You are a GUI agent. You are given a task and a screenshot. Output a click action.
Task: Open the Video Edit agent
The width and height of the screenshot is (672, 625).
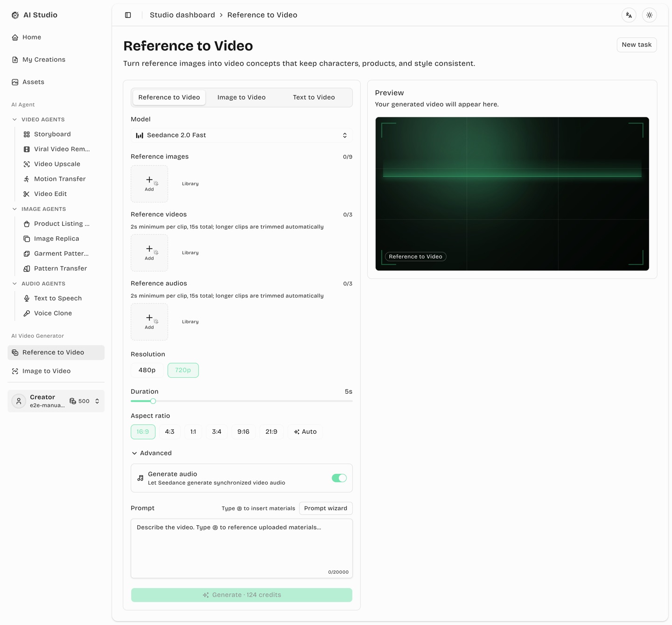pos(62,194)
